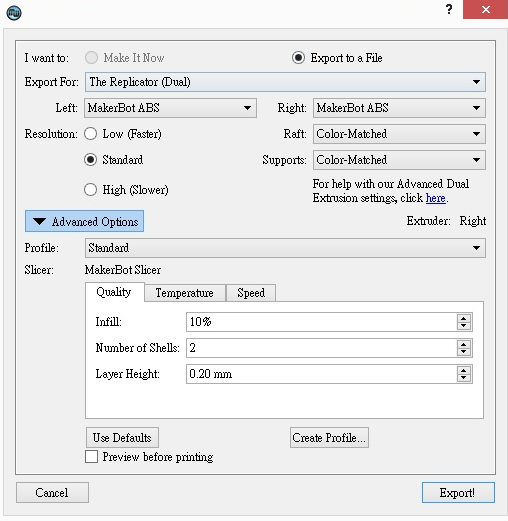Viewport: 508px width, 521px height.
Task: Click the question mark help button
Action: [x=449, y=10]
